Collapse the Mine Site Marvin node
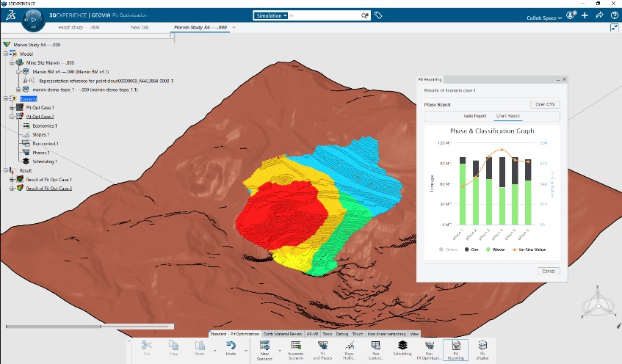This screenshot has width=622, height=364. (12, 62)
